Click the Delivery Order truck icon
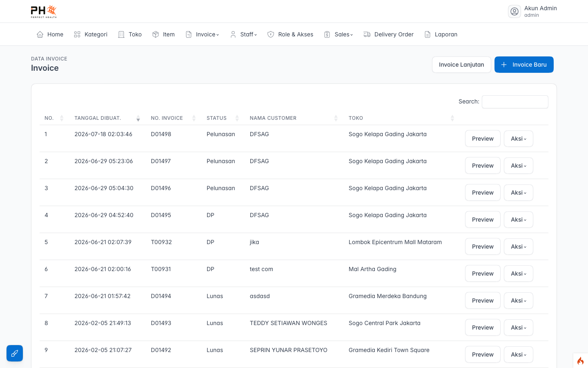The image size is (588, 368). pyautogui.click(x=367, y=34)
